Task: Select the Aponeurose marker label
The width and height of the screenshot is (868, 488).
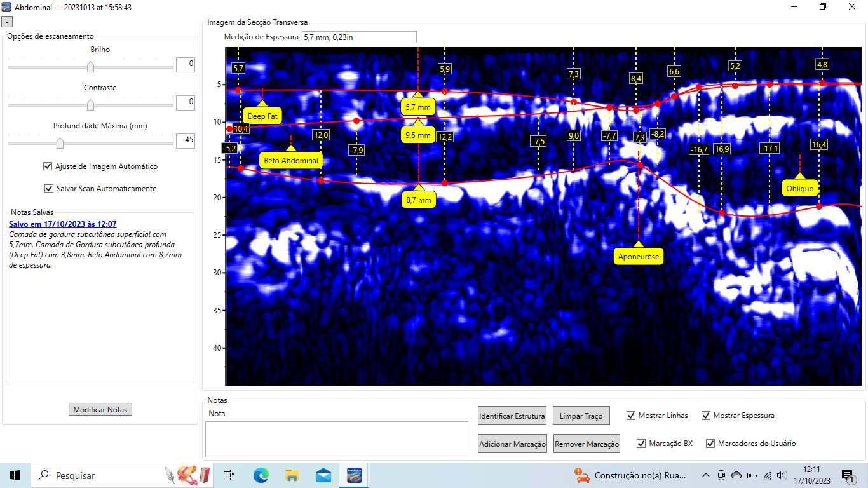Action: tap(639, 257)
